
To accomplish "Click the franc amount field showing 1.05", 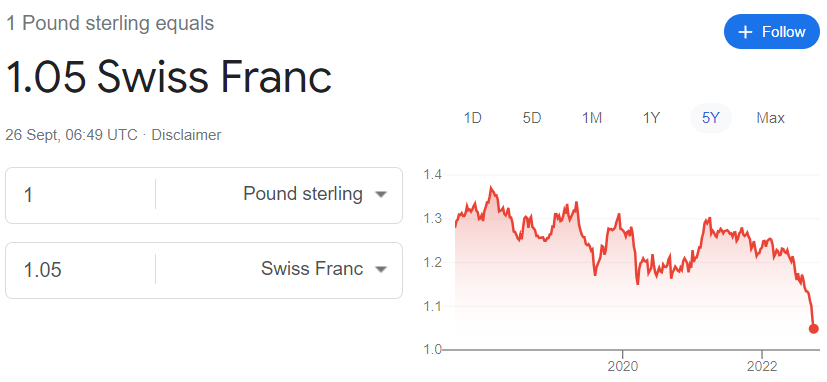I will [80, 270].
